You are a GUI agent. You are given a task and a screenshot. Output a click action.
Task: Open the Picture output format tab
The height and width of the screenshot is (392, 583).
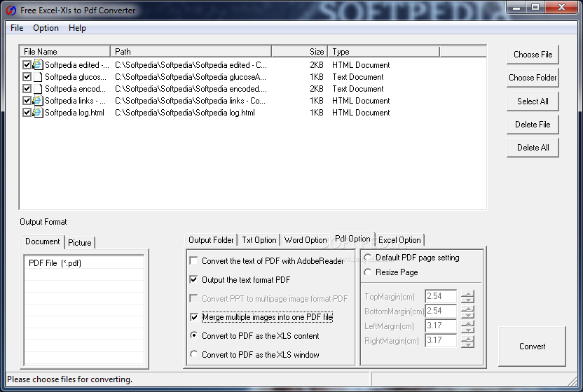[x=80, y=243]
